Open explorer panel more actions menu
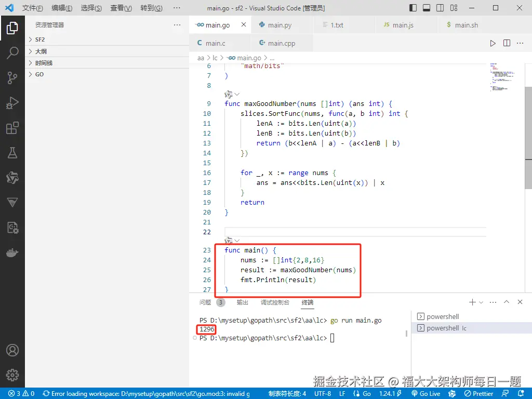The height and width of the screenshot is (399, 532). (177, 25)
